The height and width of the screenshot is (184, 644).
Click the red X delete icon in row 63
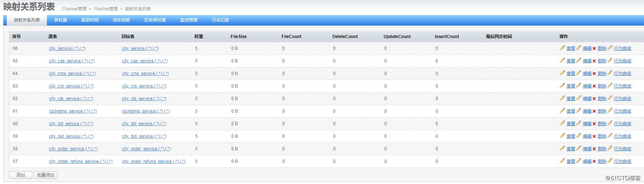[594, 86]
